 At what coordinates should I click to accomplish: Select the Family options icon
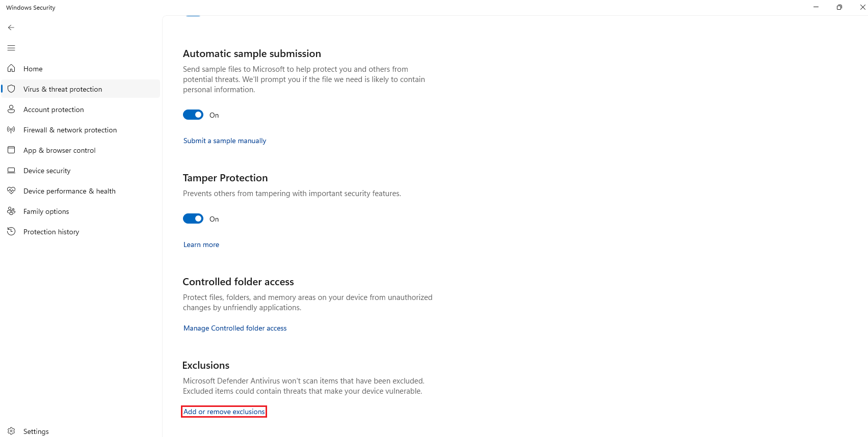(11, 211)
